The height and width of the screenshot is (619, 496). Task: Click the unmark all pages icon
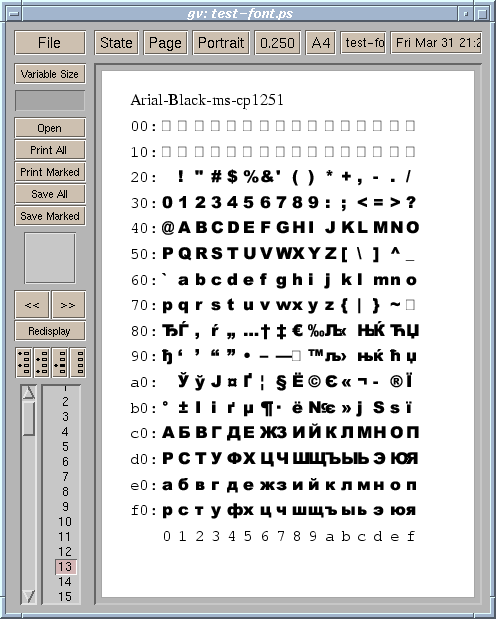(78, 362)
